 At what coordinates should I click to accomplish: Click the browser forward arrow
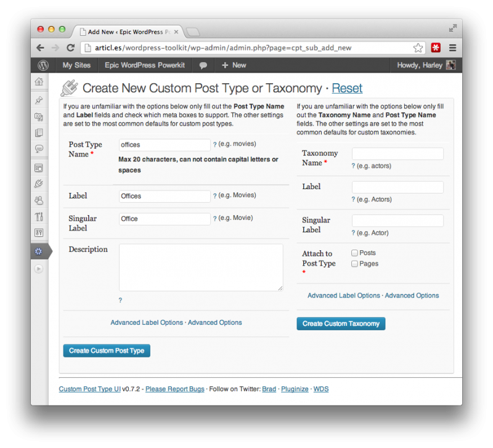coord(55,48)
